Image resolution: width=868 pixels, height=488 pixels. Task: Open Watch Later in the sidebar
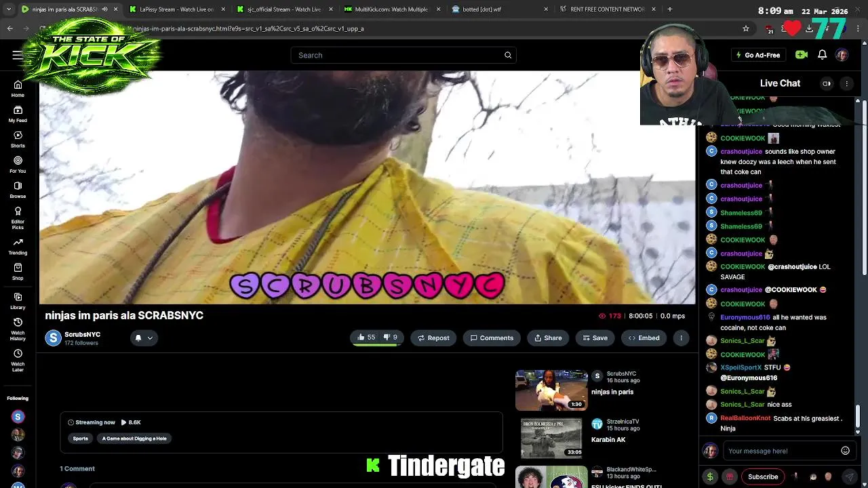click(x=18, y=360)
